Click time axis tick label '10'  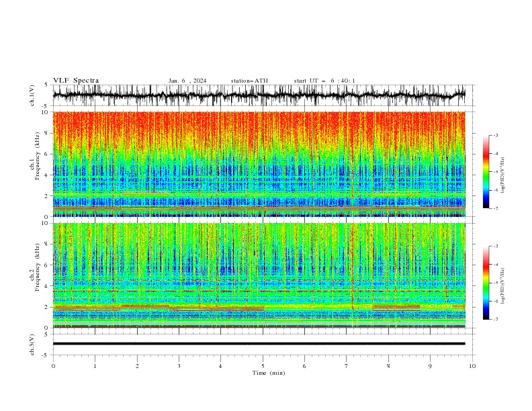(x=472, y=366)
